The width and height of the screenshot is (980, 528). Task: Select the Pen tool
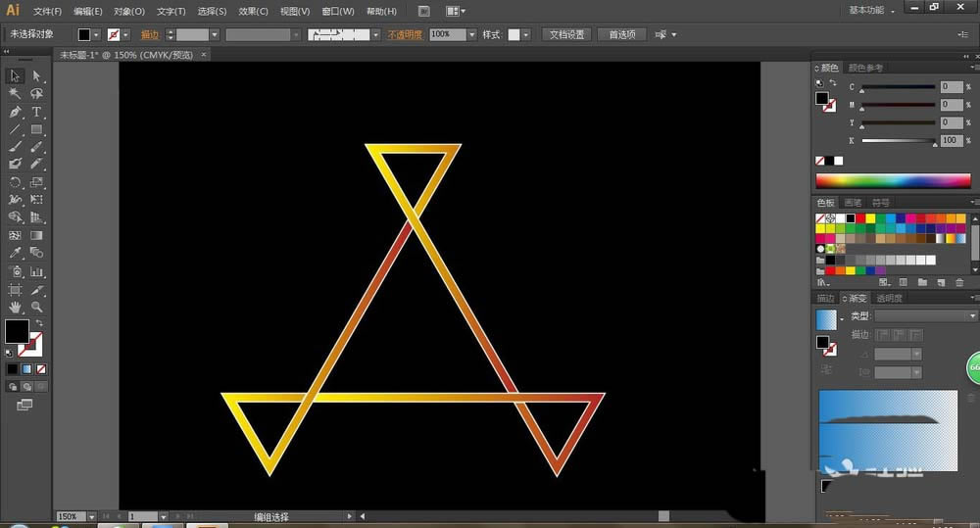16,112
